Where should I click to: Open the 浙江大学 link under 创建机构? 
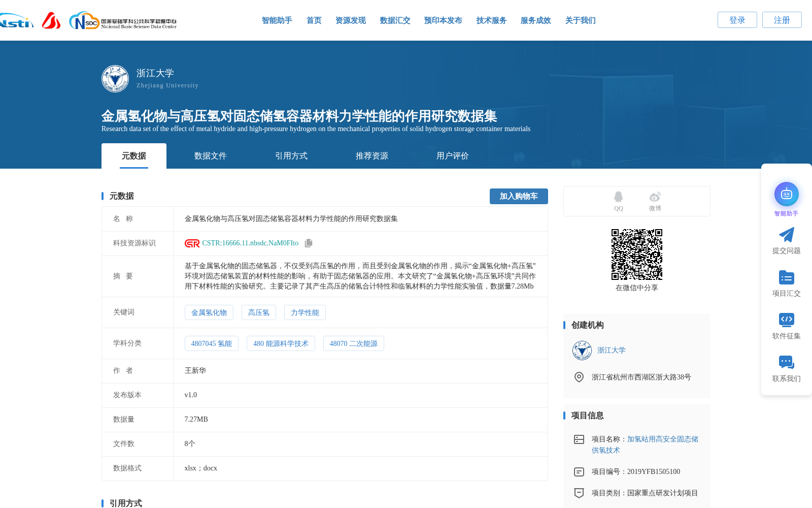pos(612,351)
